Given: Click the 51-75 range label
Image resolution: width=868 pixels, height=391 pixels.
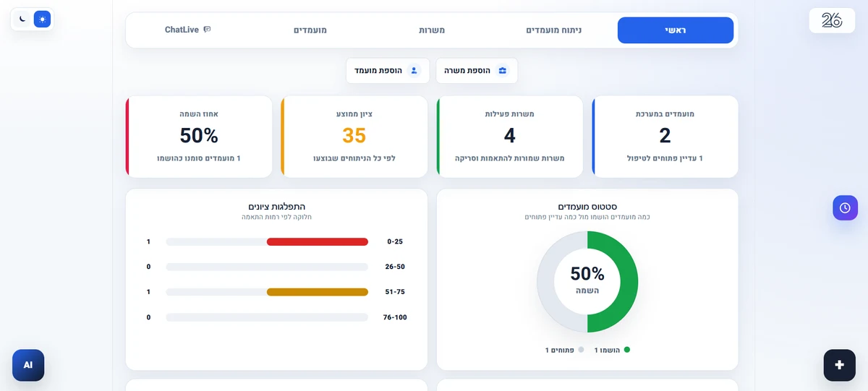Looking at the screenshot, I should (x=395, y=292).
